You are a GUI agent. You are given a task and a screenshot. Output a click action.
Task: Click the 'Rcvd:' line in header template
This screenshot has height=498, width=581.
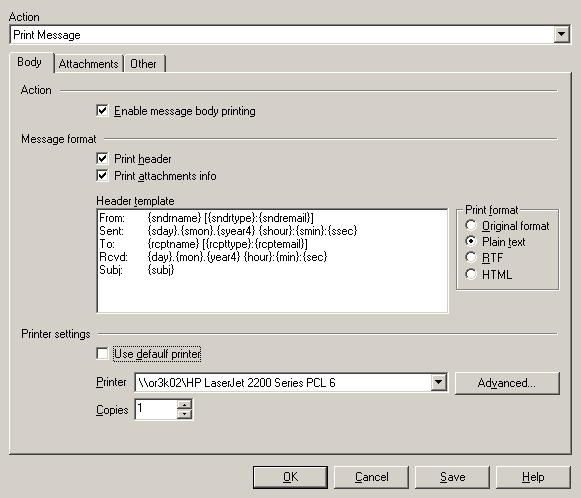coord(213,257)
